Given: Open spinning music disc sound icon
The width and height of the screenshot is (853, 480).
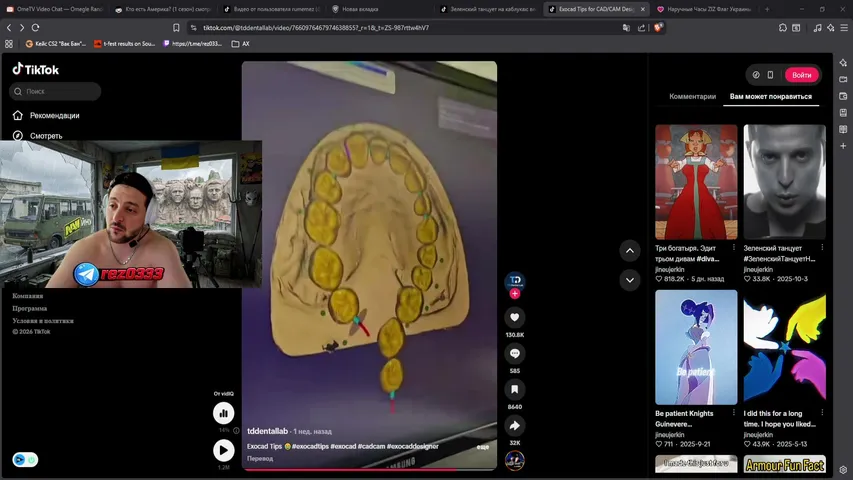Looking at the screenshot, I should (x=515, y=460).
